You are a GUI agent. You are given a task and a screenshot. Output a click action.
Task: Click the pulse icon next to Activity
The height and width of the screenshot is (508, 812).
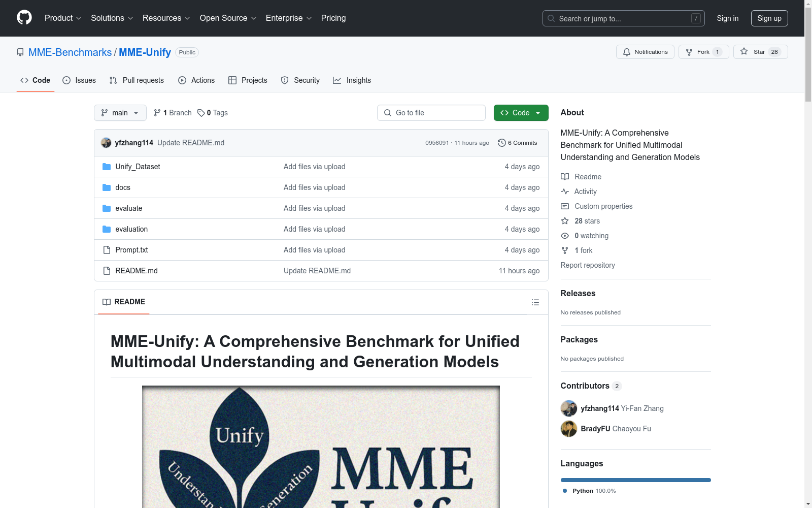(565, 192)
